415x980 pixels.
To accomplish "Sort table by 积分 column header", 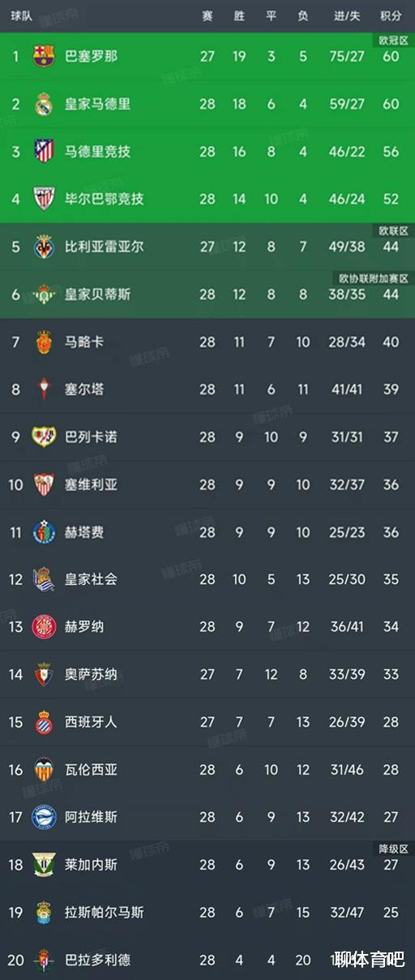I will pyautogui.click(x=391, y=16).
